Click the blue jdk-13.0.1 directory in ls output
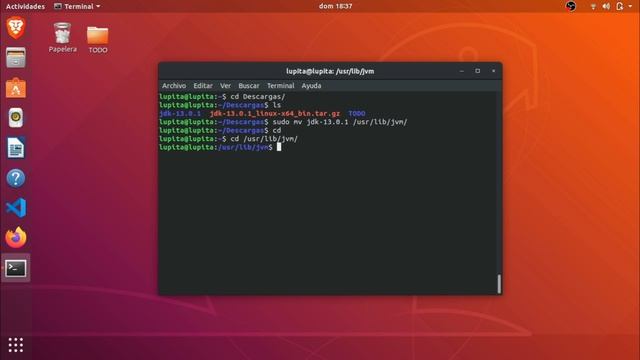The width and height of the screenshot is (640, 360). 180,113
